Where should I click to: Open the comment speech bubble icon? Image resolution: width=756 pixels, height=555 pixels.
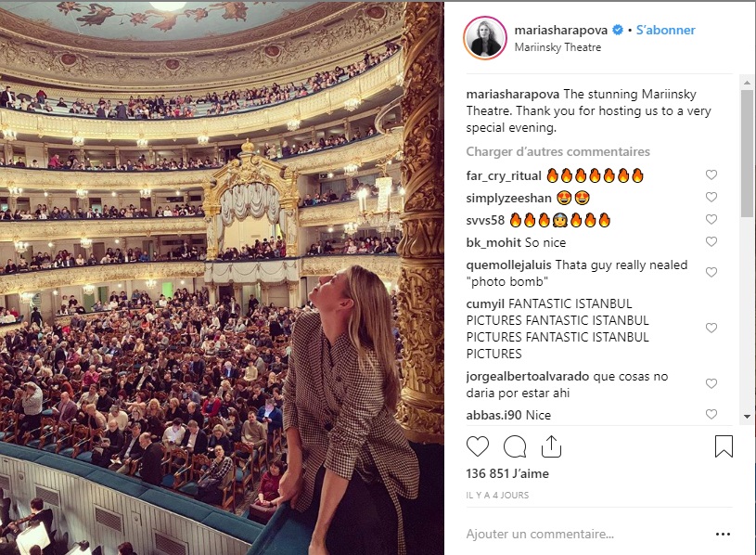click(515, 446)
